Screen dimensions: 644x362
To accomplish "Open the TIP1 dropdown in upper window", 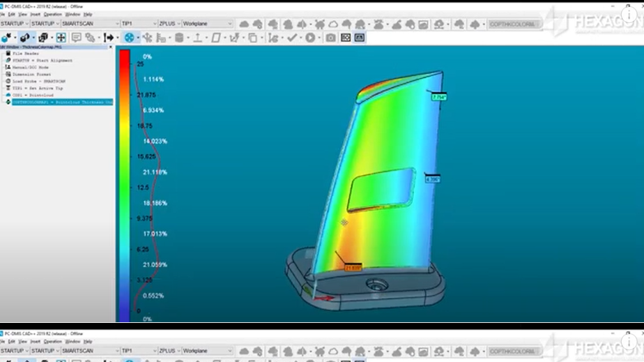I will (139, 24).
